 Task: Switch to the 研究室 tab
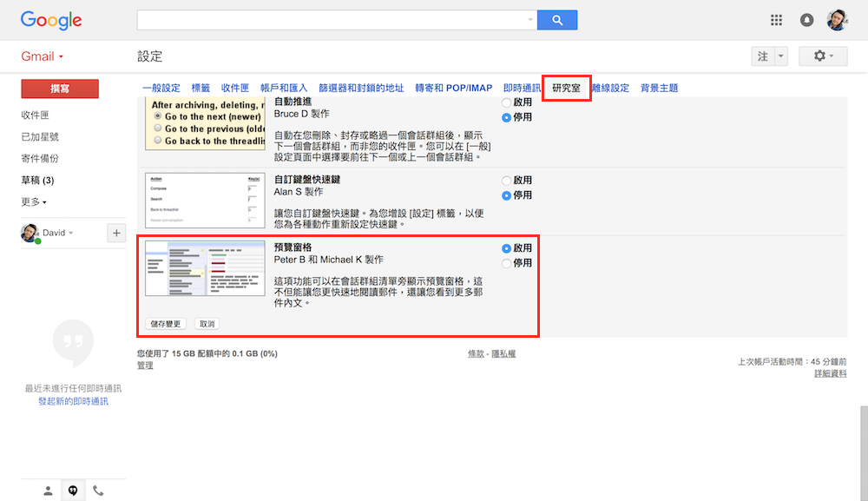567,88
